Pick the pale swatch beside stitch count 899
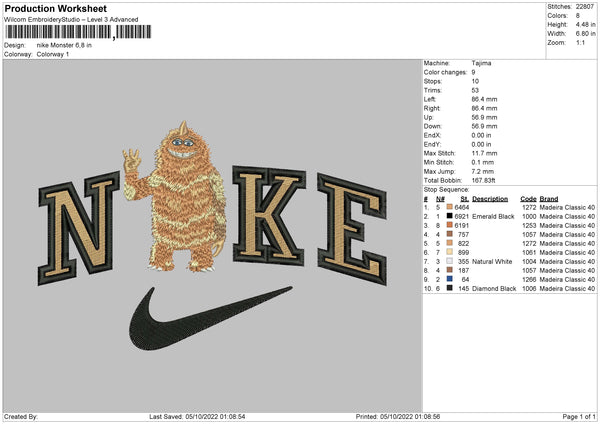The width and height of the screenshot is (600, 424). (450, 252)
